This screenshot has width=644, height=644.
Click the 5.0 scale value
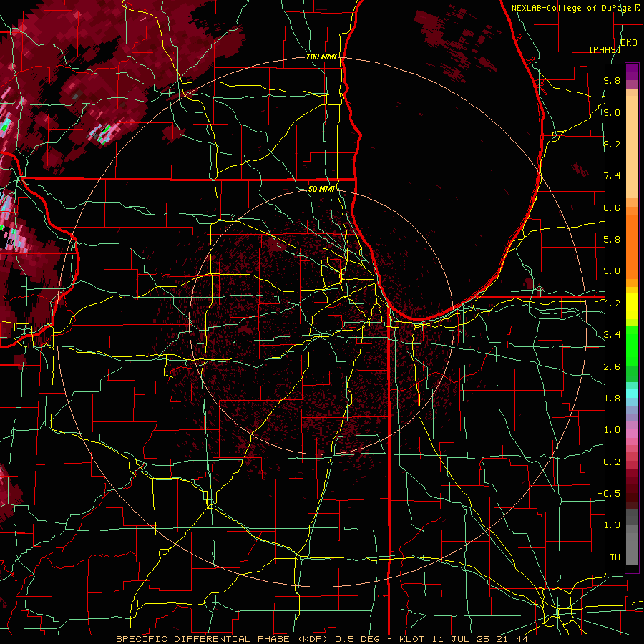[612, 271]
